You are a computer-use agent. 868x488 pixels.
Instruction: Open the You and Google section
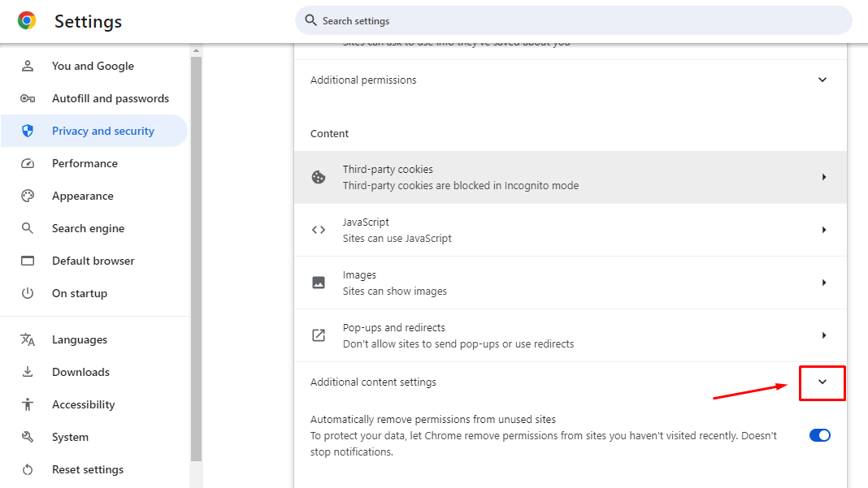pos(94,66)
